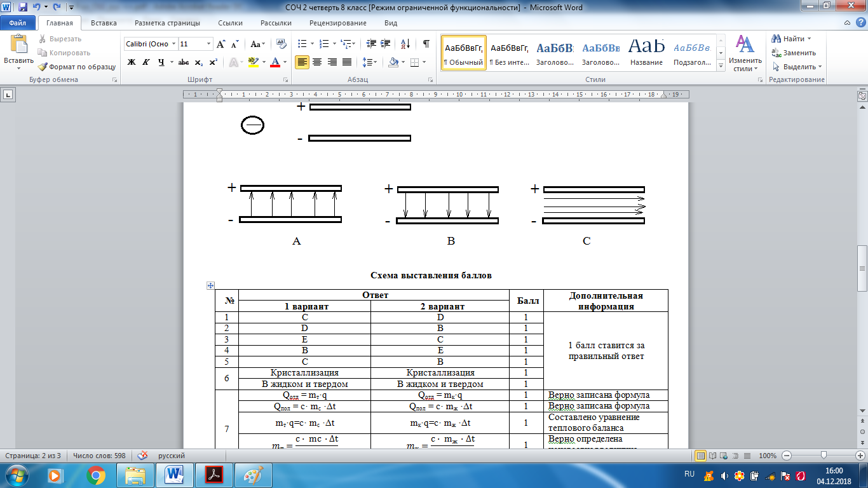Viewport: 868px width, 488px height.
Task: Click the spelling check status icon
Action: pos(142,456)
